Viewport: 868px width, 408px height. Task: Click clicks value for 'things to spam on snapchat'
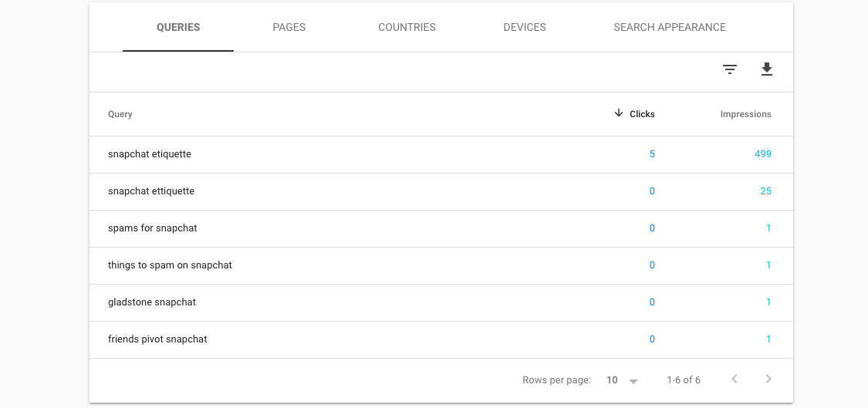click(x=652, y=265)
